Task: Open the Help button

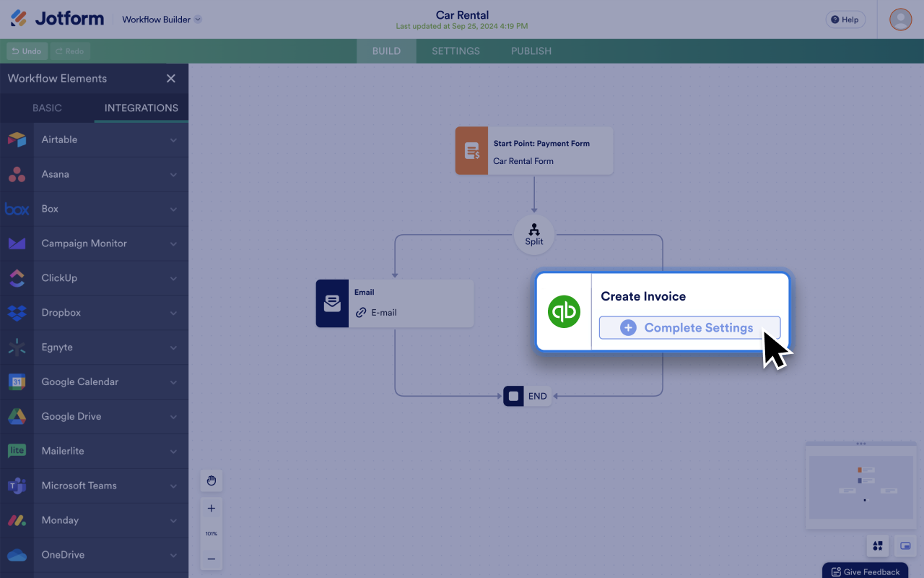Action: pyautogui.click(x=845, y=20)
